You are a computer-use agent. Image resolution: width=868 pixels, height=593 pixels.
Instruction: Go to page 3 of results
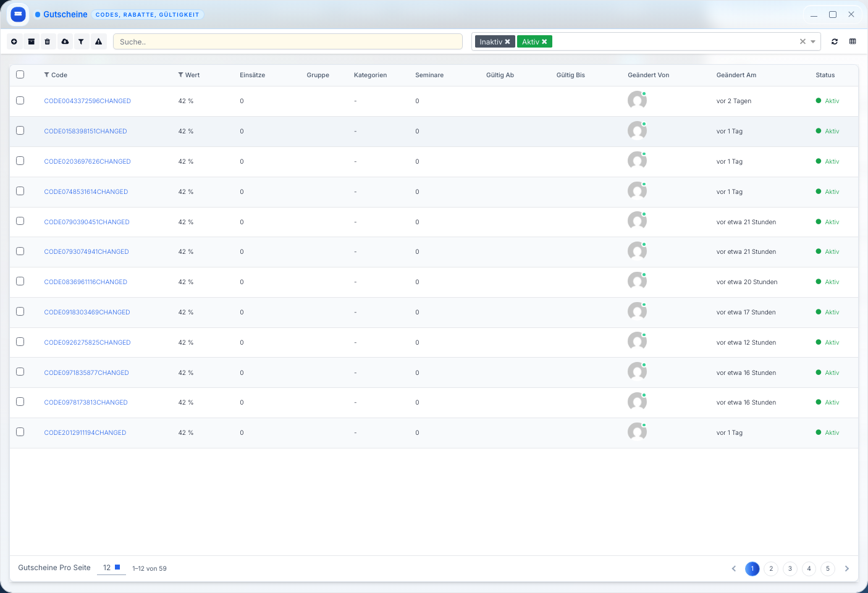pyautogui.click(x=790, y=569)
